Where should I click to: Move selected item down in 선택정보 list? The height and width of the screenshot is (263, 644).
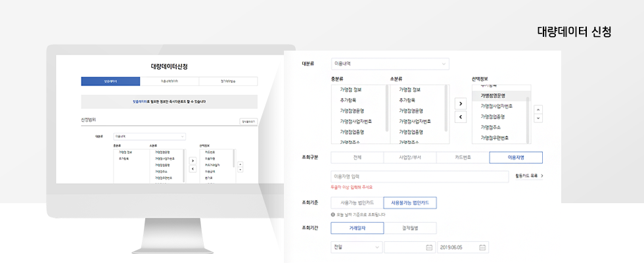coord(539,118)
